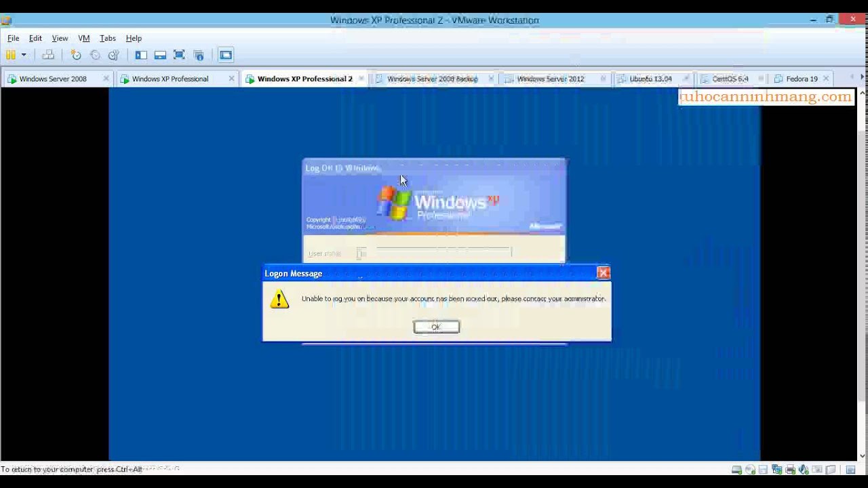Close the Windows Server 2008 Backup tab
868x488 pixels.
tap(490, 79)
